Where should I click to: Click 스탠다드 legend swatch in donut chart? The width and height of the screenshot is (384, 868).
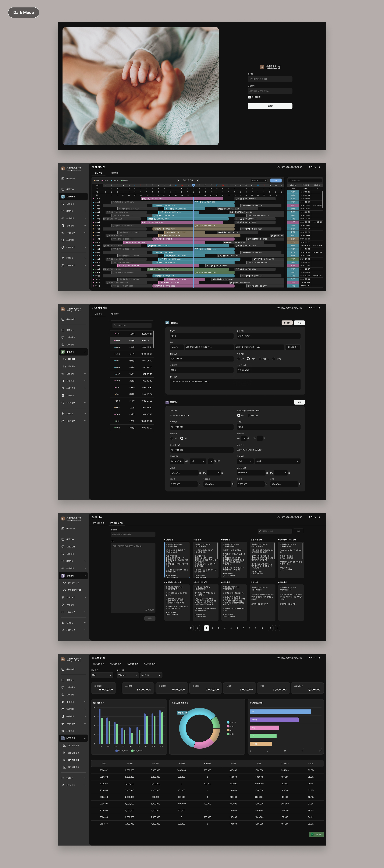click(228, 722)
